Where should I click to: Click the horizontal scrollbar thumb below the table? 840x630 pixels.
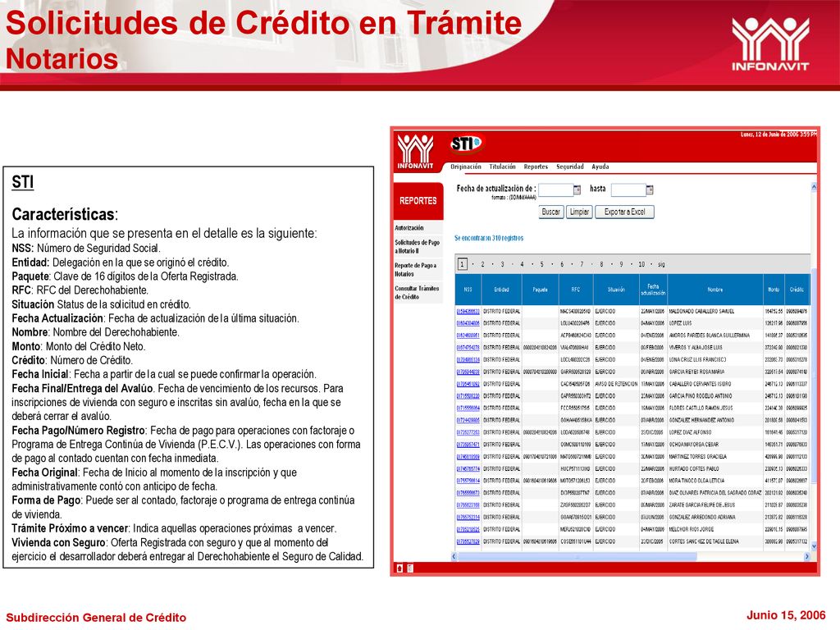[x=577, y=557]
